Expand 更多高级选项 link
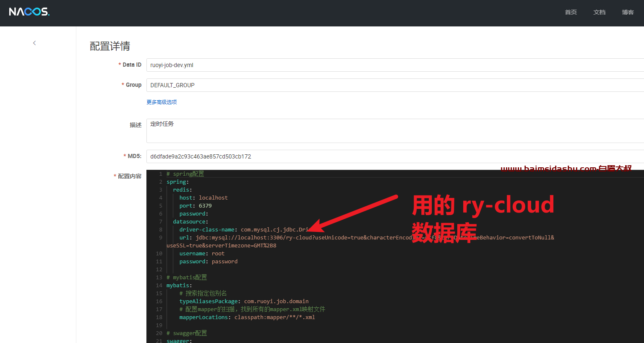Image resolution: width=644 pixels, height=343 pixels. pos(162,102)
